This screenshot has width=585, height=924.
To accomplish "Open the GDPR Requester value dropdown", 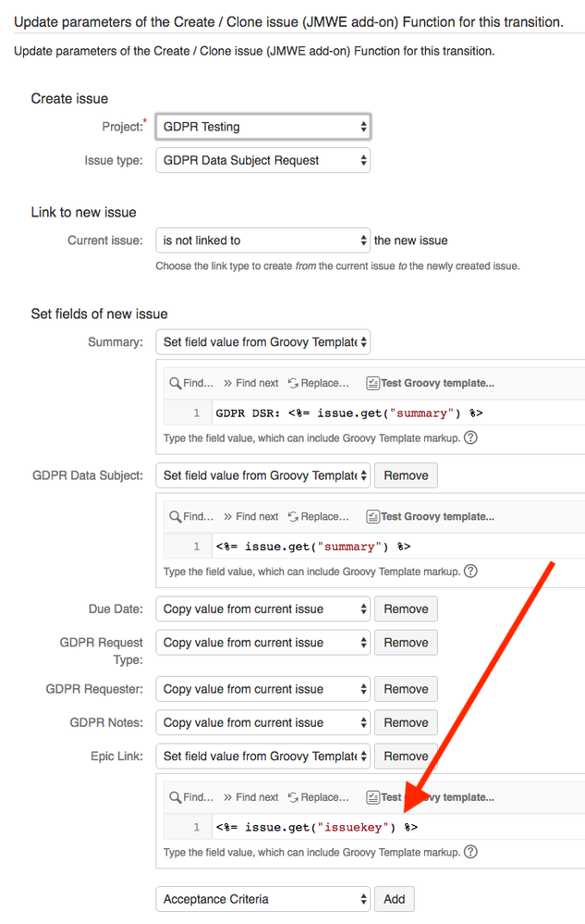I will coord(262,689).
